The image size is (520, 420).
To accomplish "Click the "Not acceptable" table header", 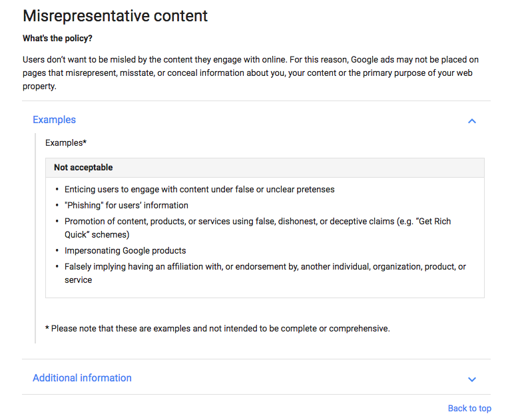I will coord(83,168).
